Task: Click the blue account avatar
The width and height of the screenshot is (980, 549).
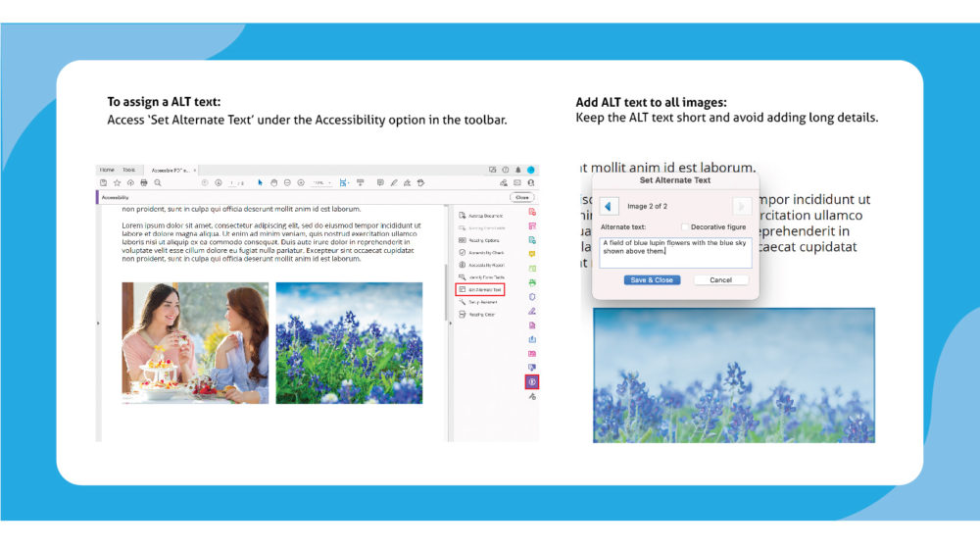Action: pyautogui.click(x=530, y=170)
